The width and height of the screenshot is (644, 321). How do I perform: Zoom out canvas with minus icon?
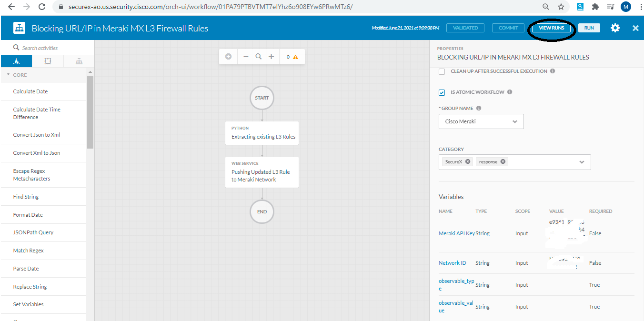pyautogui.click(x=246, y=57)
